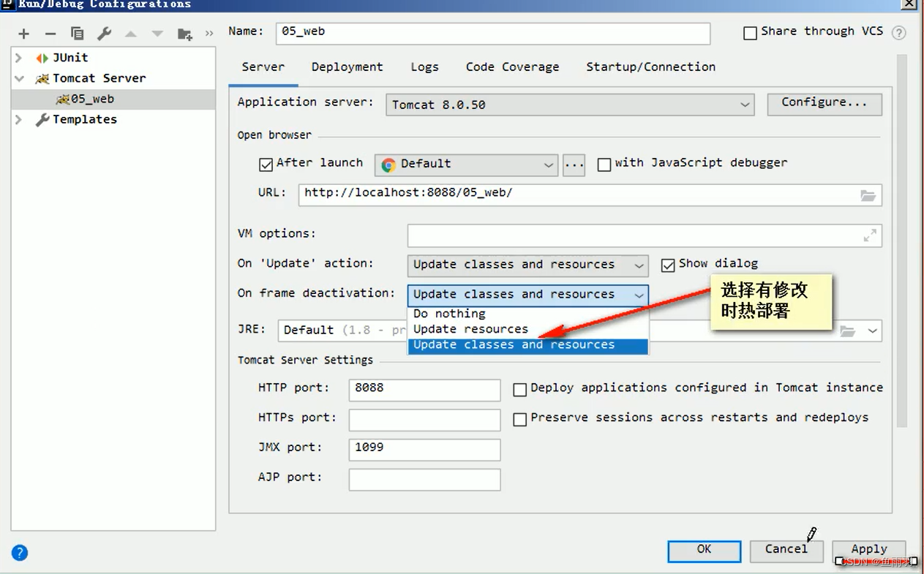Copy configuration icon in toolbar
This screenshot has width=924, height=574.
pos(77,34)
